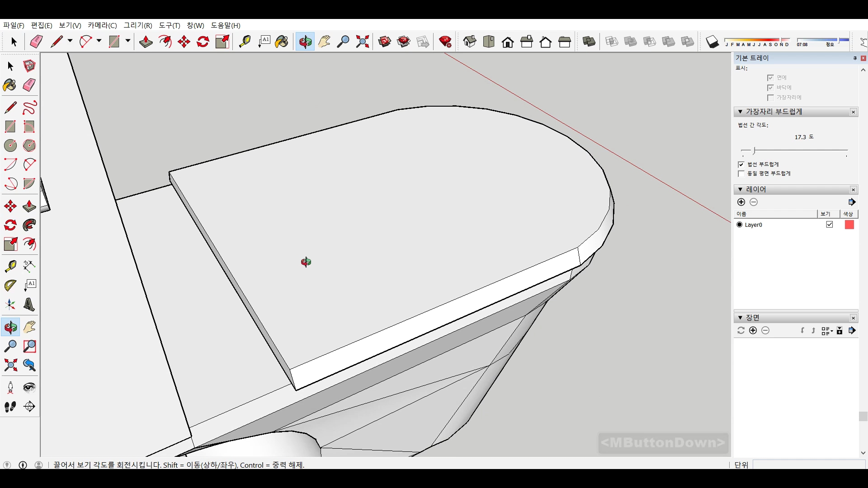Viewport: 868px width, 488px height.
Task: Open the 그리기(R) menu
Action: point(138,25)
